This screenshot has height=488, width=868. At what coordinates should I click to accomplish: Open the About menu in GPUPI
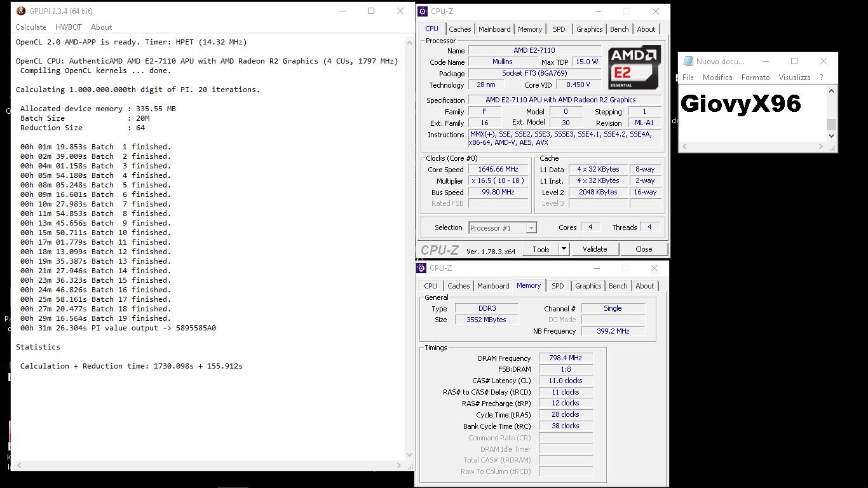(x=101, y=27)
